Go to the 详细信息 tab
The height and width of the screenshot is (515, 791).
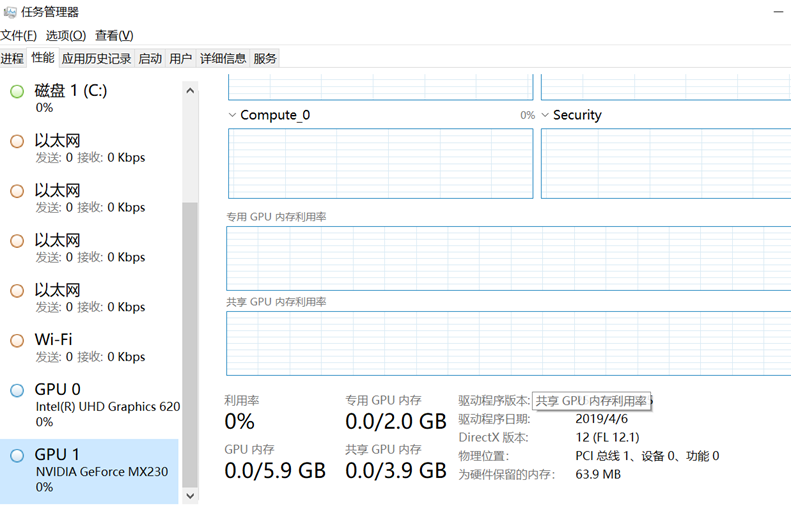[223, 59]
